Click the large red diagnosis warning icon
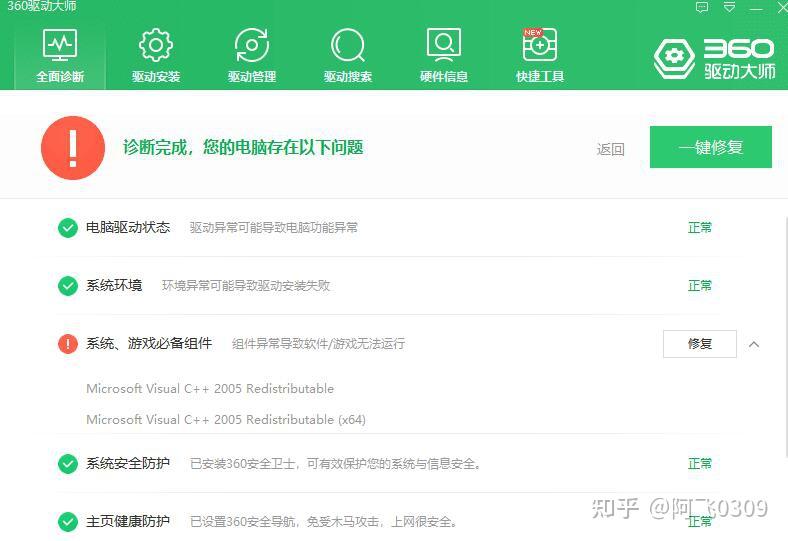Image resolution: width=788 pixels, height=541 pixels. pyautogui.click(x=73, y=148)
